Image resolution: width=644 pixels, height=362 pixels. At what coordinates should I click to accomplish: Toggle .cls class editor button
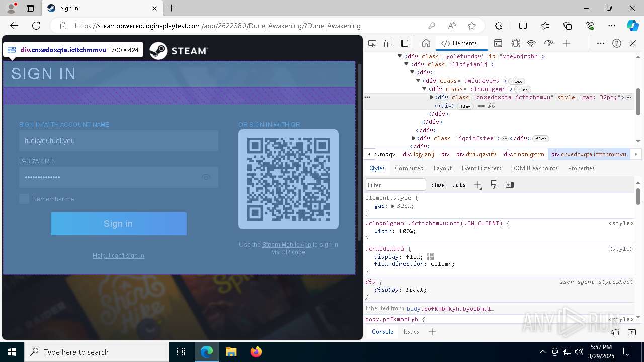pyautogui.click(x=459, y=185)
